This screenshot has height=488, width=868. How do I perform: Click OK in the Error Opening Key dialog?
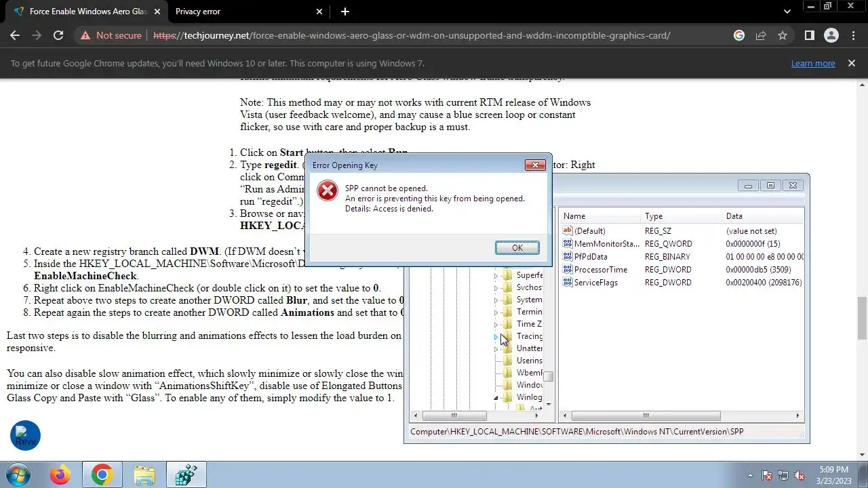coord(517,248)
